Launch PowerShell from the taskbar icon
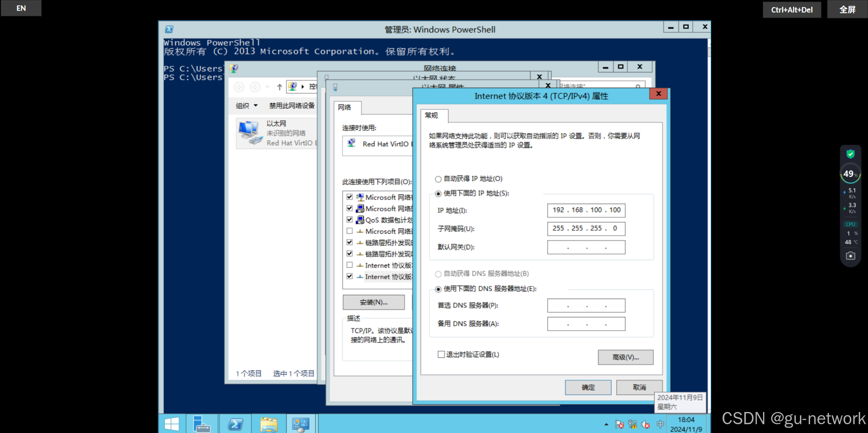 [x=235, y=424]
